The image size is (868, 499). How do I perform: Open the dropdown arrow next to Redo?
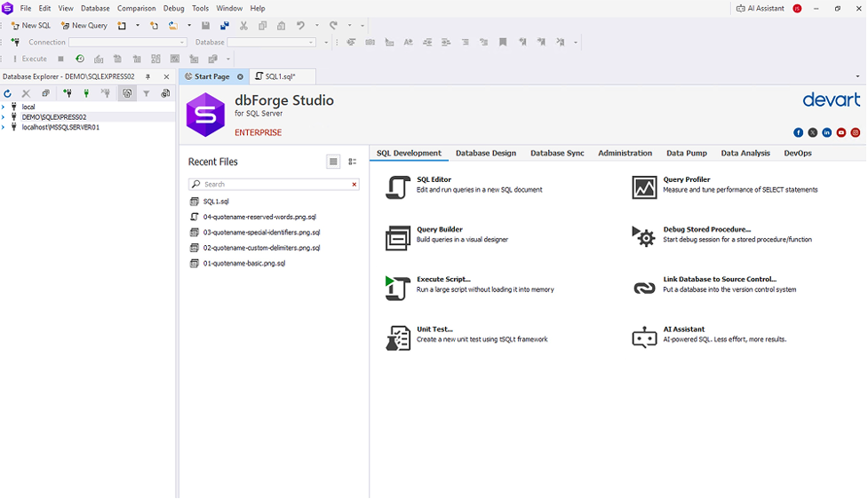[349, 26]
